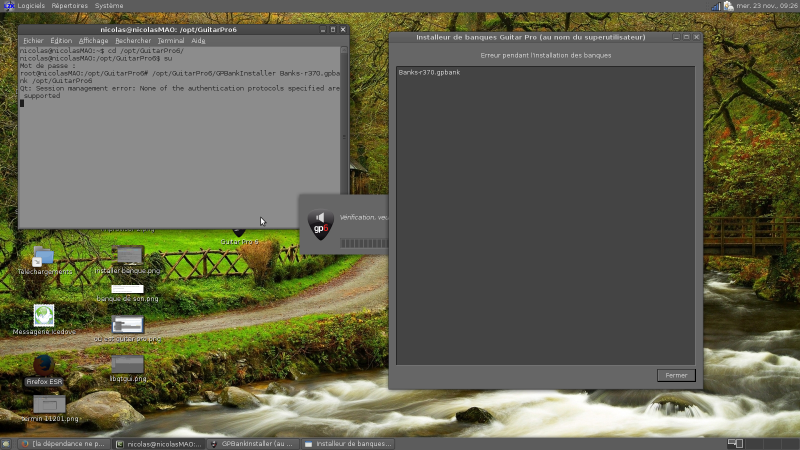This screenshot has height=450, width=800.
Task: Click the 'Erreur pendant l'installation des banques' message
Action: pos(545,55)
